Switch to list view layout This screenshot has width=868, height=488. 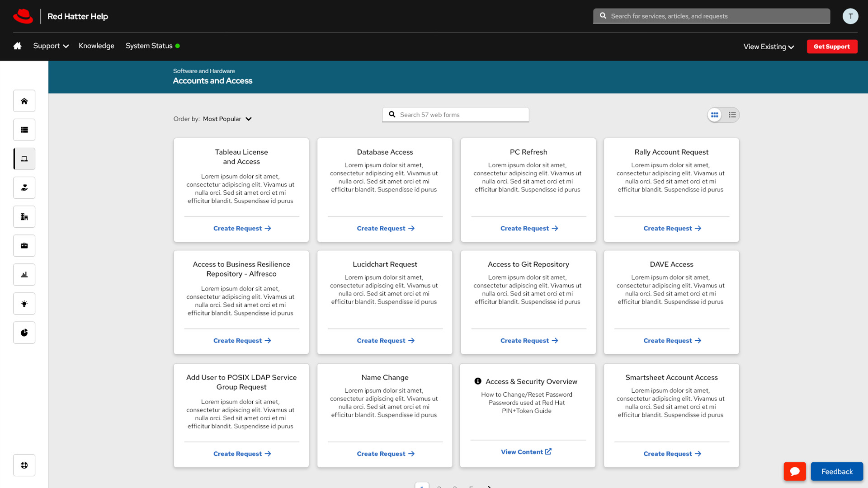tap(732, 115)
